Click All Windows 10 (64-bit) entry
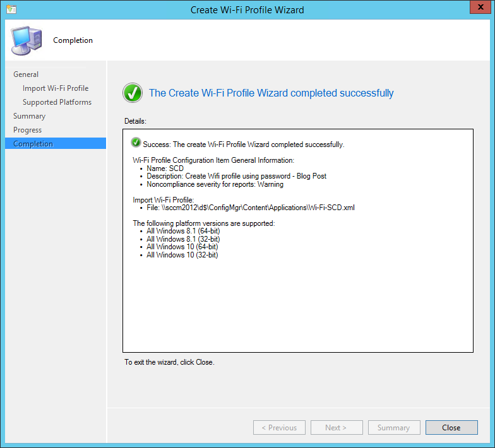The width and height of the screenshot is (495, 448). coord(182,247)
